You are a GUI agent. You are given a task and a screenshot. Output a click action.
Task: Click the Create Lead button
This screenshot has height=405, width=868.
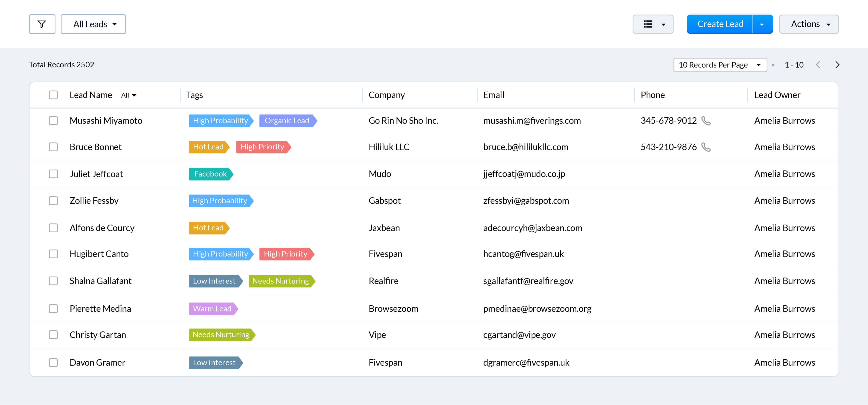pos(720,24)
